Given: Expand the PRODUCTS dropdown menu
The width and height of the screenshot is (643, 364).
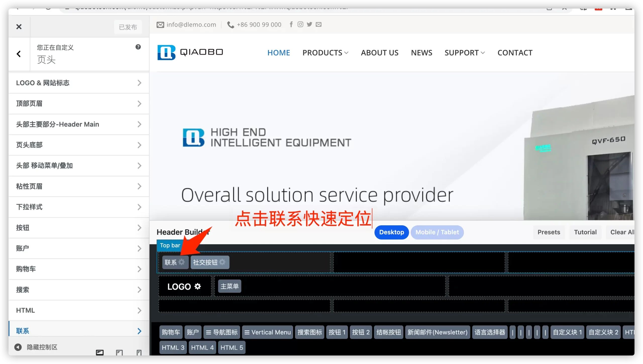Looking at the screenshot, I should click(x=325, y=53).
